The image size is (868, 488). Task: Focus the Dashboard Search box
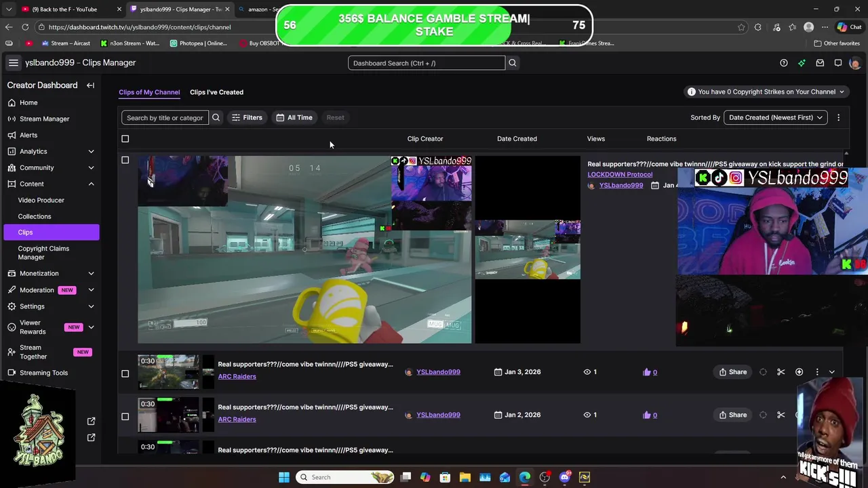point(427,63)
